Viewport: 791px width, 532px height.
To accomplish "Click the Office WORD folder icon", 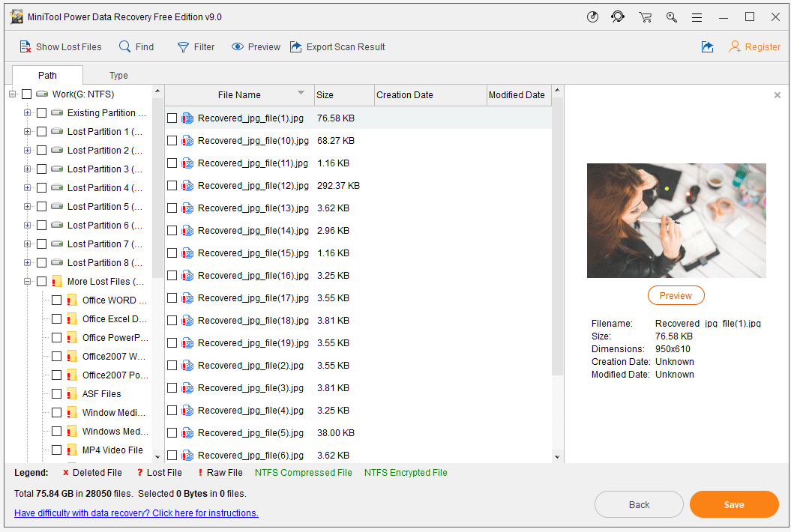I will point(72,300).
